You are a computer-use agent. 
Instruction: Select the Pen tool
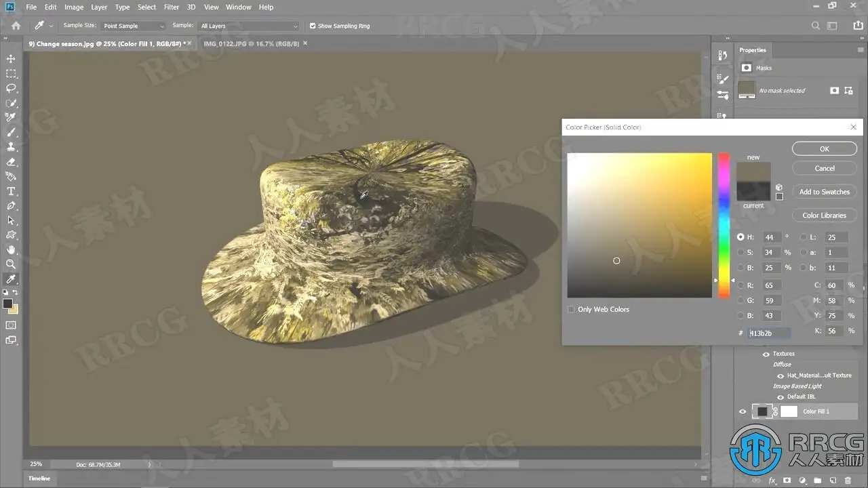point(11,206)
